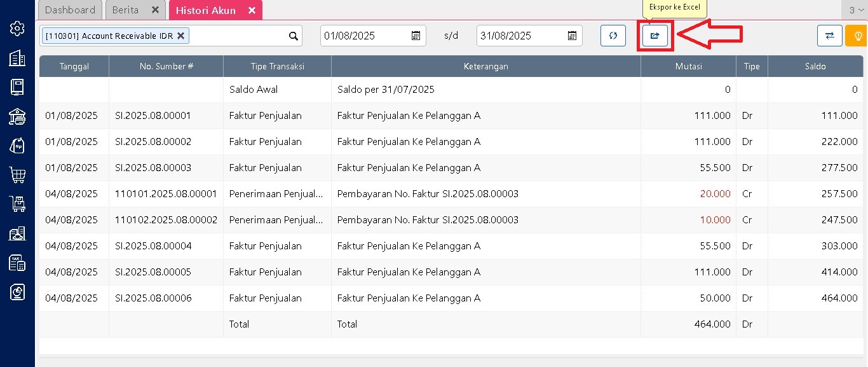868x367 pixels.
Task: Click the account search magnifier icon
Action: (293, 36)
